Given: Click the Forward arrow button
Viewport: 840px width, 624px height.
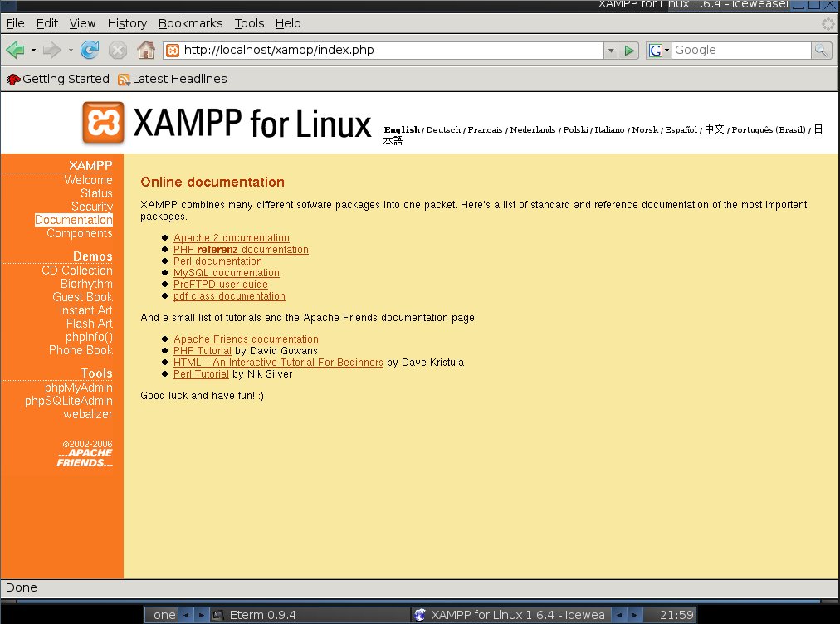Looking at the screenshot, I should 52,51.
